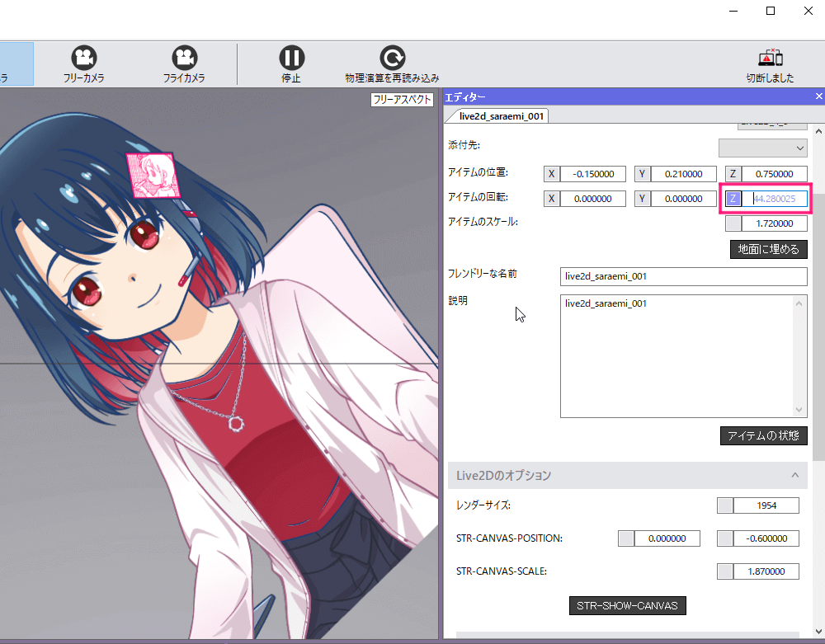Pause playback with the 停止 button

pyautogui.click(x=291, y=64)
